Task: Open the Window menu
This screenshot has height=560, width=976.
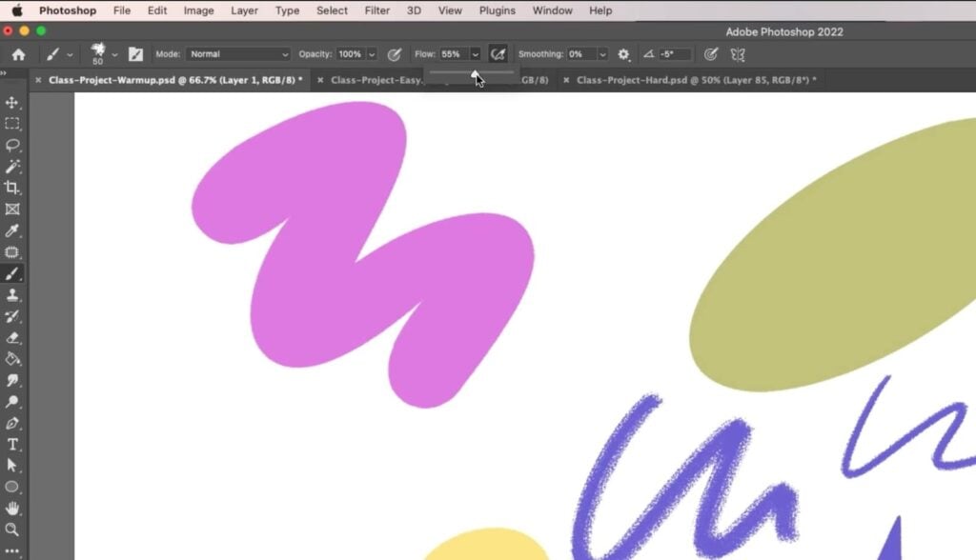Action: click(552, 10)
